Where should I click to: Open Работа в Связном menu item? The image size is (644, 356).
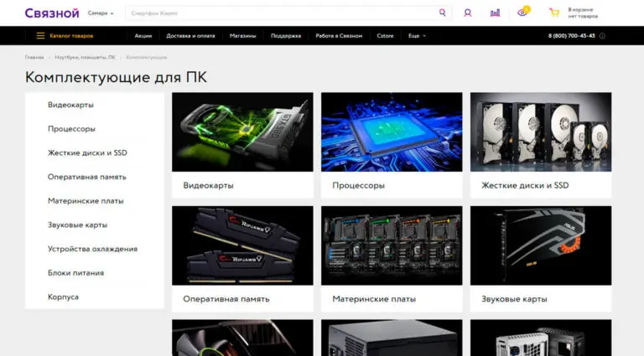339,36
